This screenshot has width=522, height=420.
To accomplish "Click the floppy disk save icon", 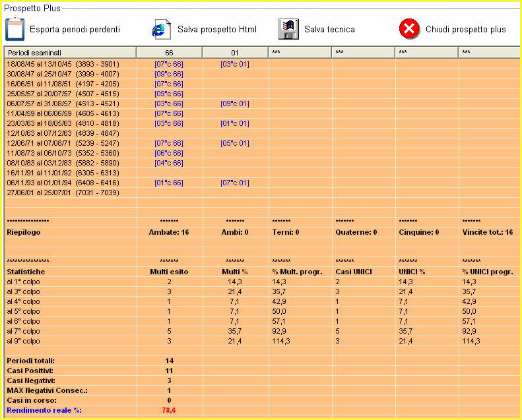I will [288, 29].
